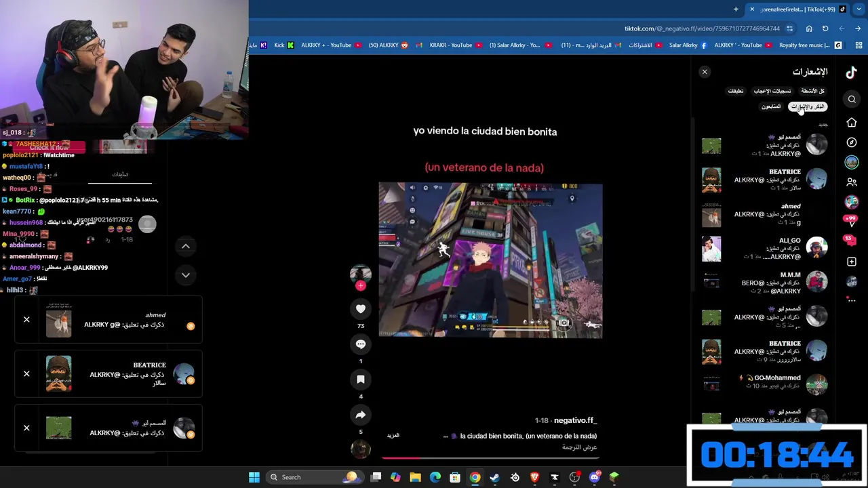Reload the page with the refresh icon
The height and width of the screenshot is (488, 868).
coord(825,28)
